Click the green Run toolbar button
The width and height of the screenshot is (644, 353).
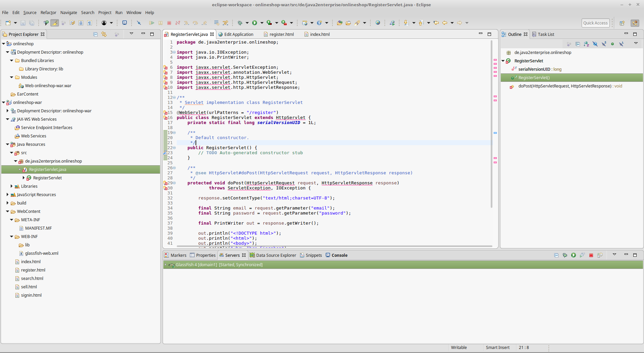(x=255, y=23)
